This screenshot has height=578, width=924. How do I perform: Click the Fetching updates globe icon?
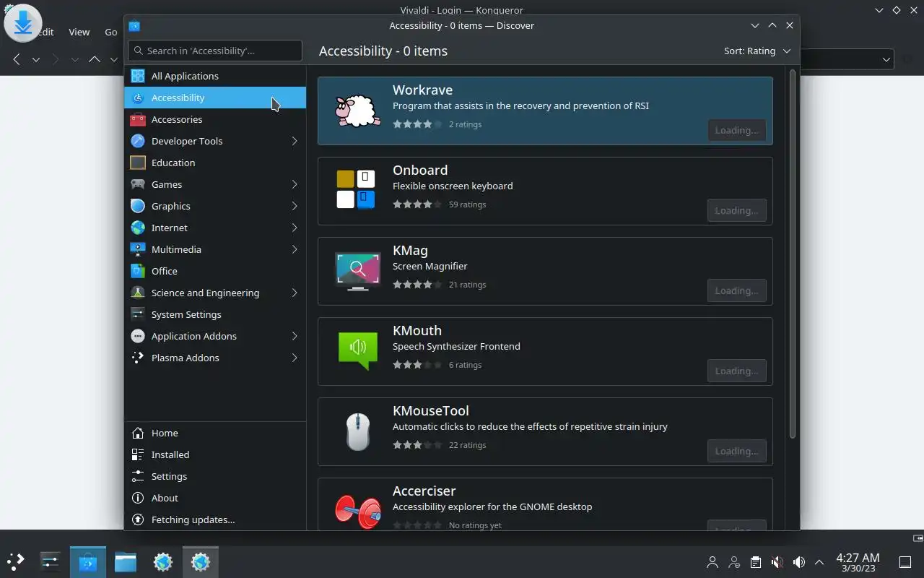[x=138, y=519]
